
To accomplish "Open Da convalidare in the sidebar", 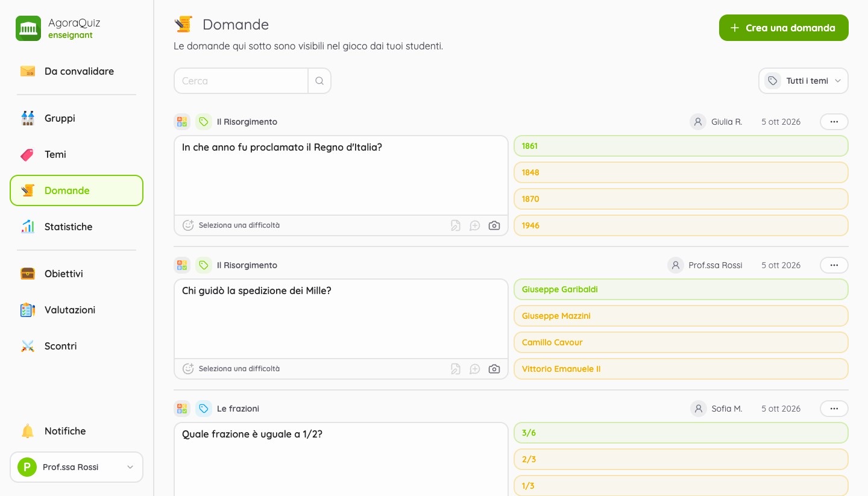I will click(x=77, y=71).
